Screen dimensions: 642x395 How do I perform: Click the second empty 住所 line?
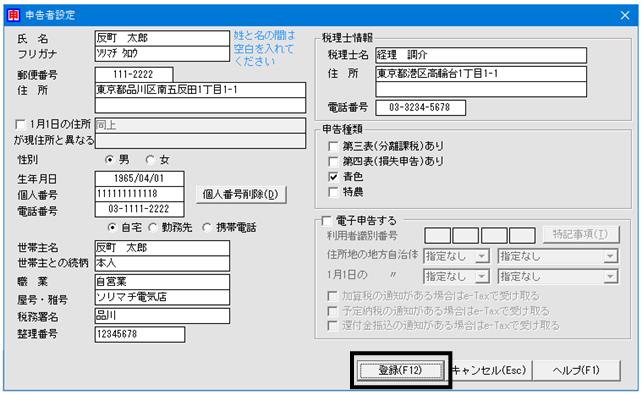(200, 105)
